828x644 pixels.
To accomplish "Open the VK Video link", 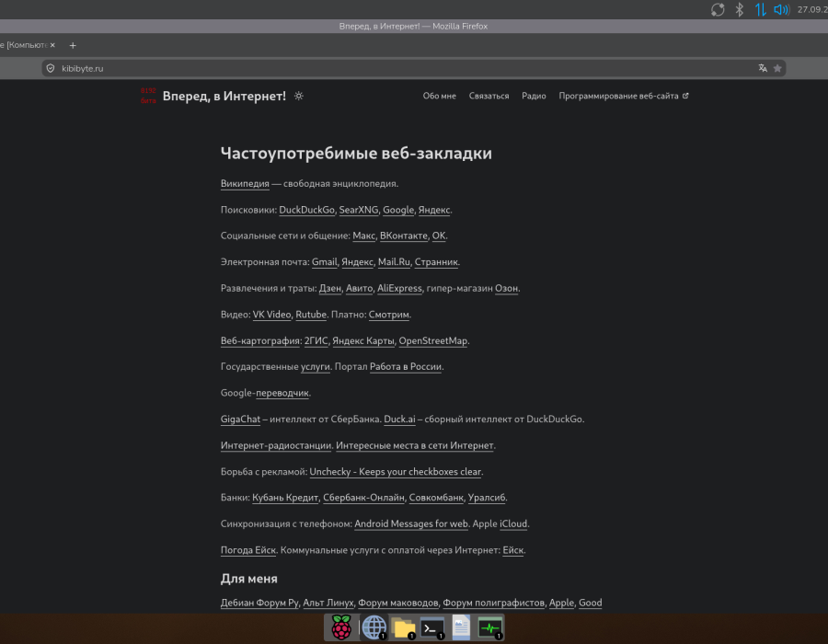I will coord(271,316).
